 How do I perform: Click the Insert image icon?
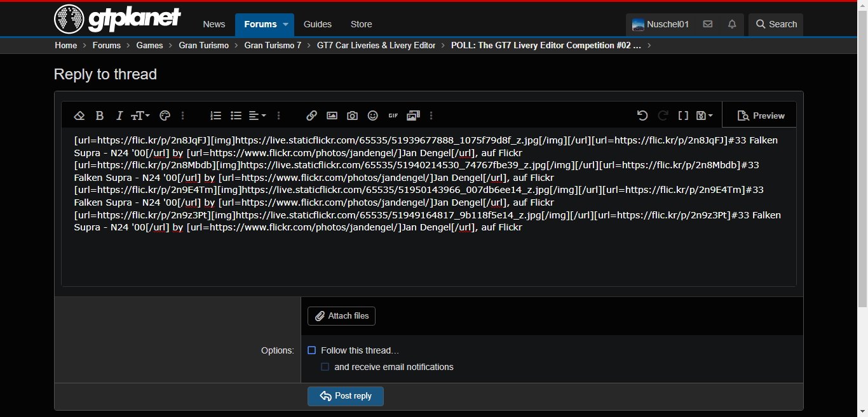[x=332, y=116]
